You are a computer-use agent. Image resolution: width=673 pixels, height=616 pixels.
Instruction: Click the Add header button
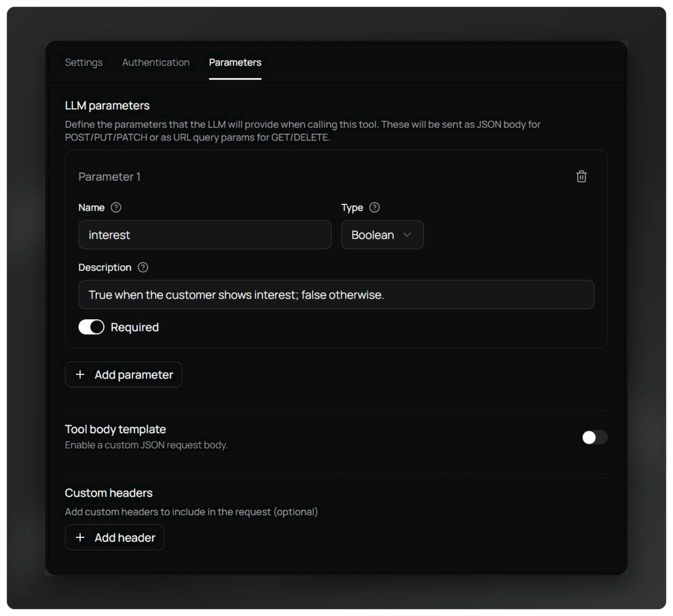114,537
